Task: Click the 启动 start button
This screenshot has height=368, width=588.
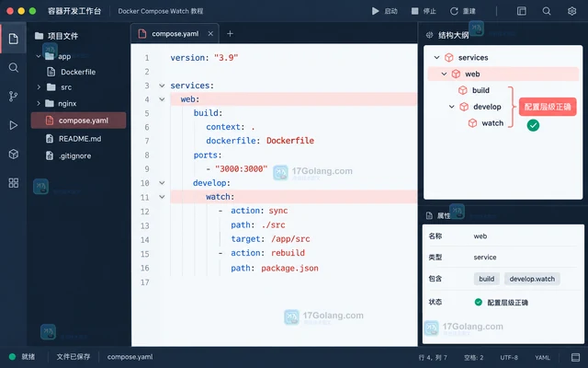Action: tap(385, 11)
